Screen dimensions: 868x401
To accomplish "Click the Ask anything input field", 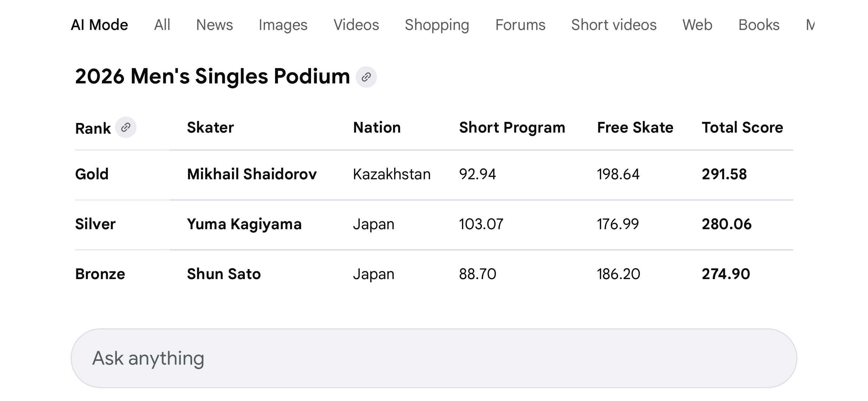I will pos(433,358).
